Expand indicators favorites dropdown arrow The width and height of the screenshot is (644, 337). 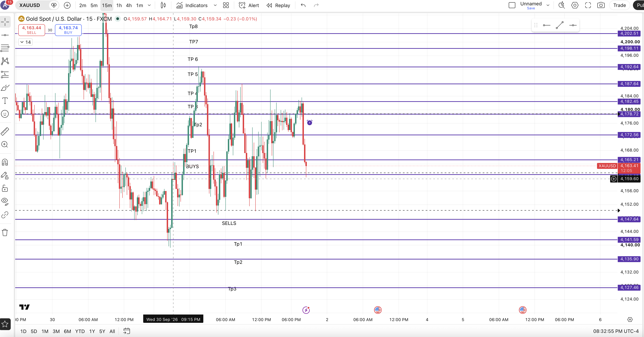click(x=215, y=5)
